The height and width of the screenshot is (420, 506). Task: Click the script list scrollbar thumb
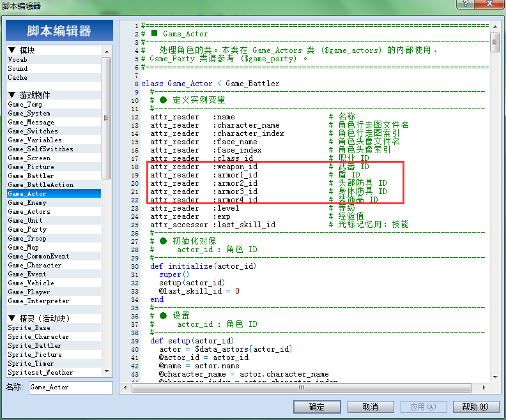[107, 118]
